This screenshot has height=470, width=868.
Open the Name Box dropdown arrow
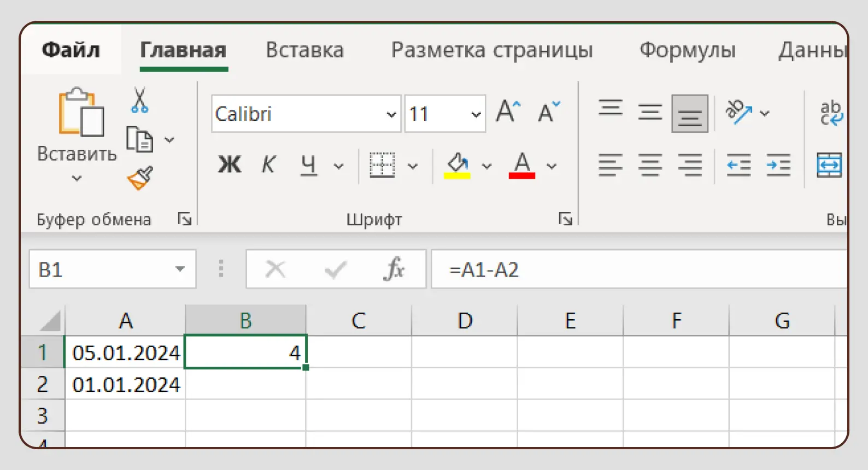[x=180, y=269]
